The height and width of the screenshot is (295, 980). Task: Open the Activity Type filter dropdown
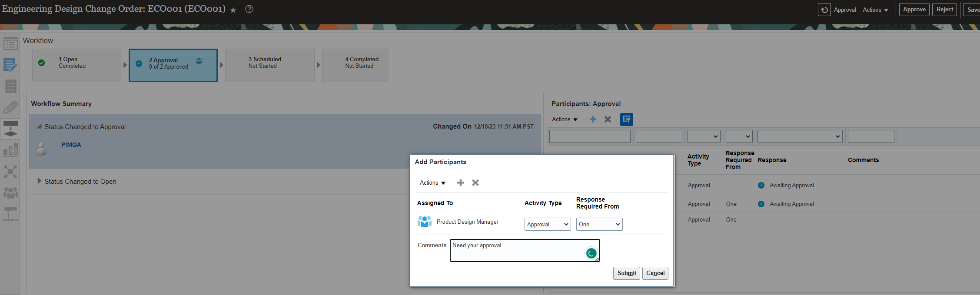[x=704, y=136]
